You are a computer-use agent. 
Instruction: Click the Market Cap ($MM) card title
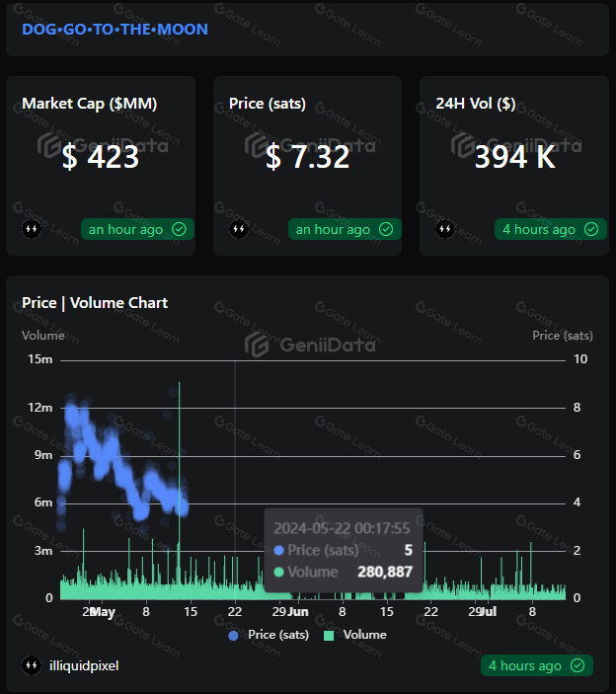[x=90, y=104]
